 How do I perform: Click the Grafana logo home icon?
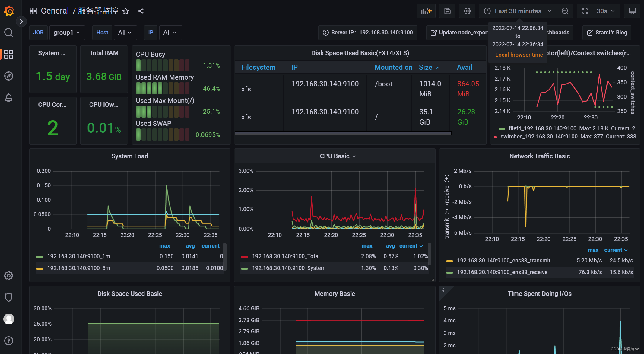(9, 11)
